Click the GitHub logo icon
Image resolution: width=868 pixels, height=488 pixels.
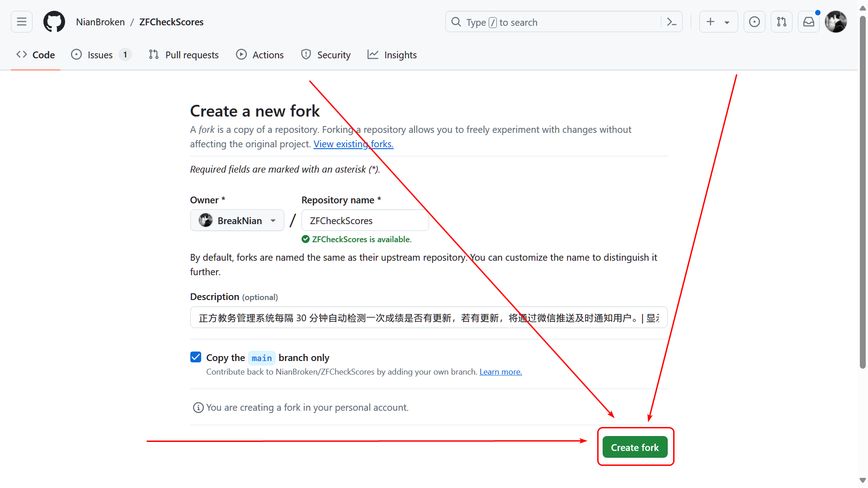[x=54, y=22]
